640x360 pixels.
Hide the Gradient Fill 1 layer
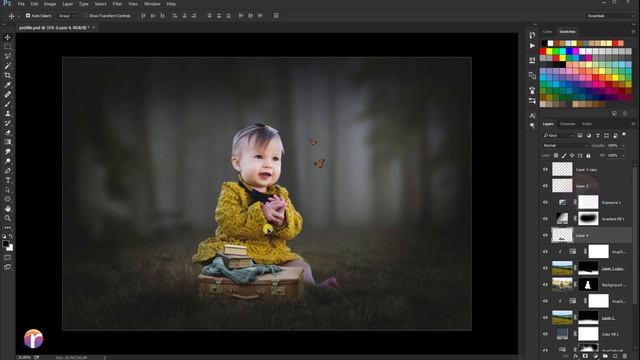[x=545, y=219]
